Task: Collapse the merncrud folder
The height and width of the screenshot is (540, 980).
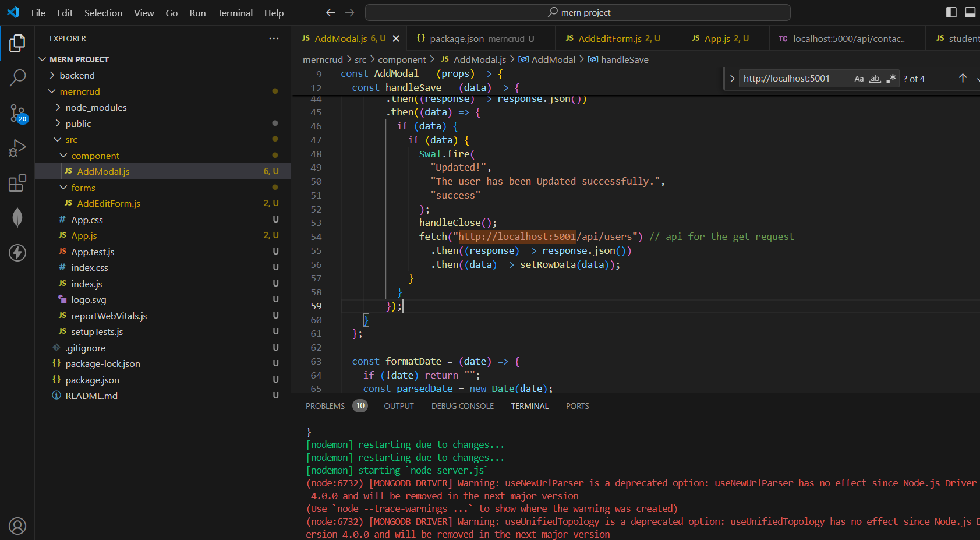Action: pos(80,91)
